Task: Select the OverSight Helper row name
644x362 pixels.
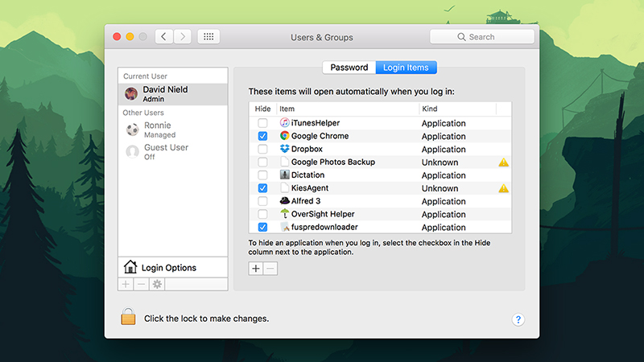Action: tap(323, 214)
